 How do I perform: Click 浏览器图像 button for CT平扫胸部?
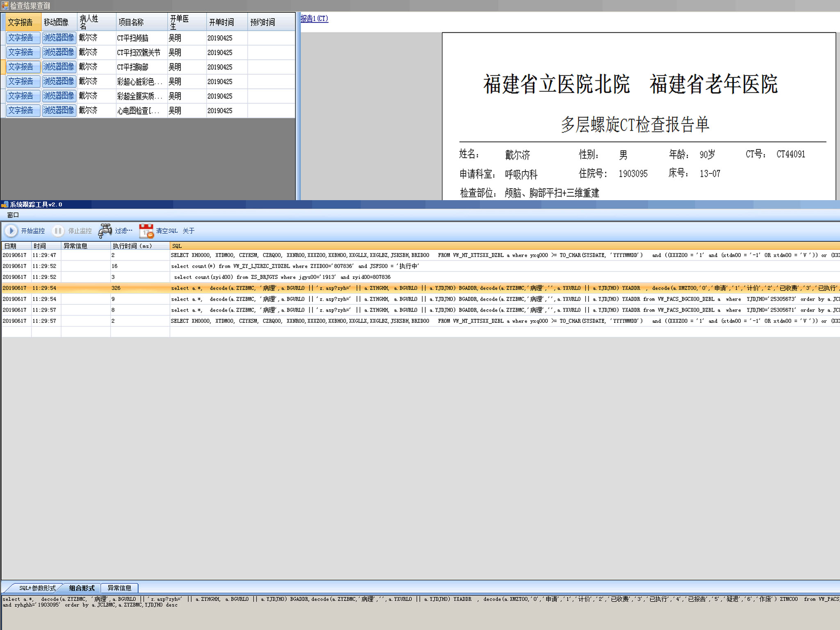(x=59, y=66)
